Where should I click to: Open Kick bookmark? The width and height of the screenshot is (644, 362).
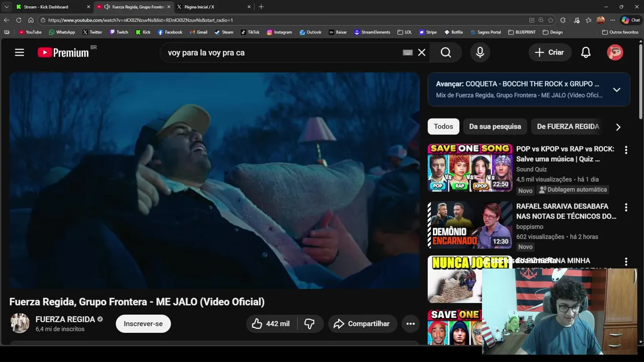tap(143, 32)
